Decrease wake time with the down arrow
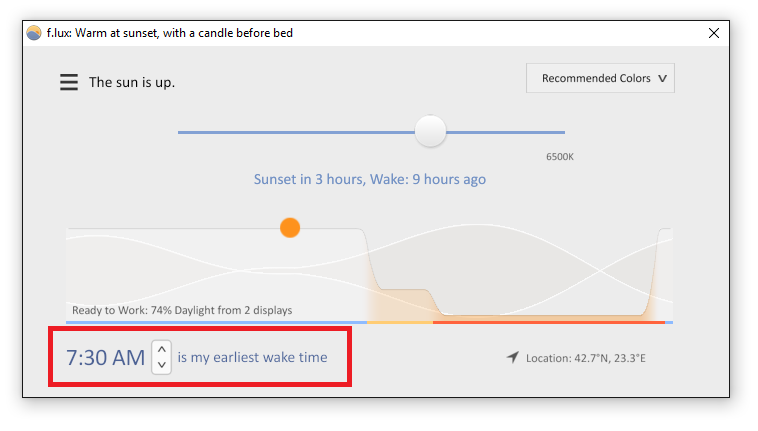Screen dimensions: 758x431 tap(162, 365)
